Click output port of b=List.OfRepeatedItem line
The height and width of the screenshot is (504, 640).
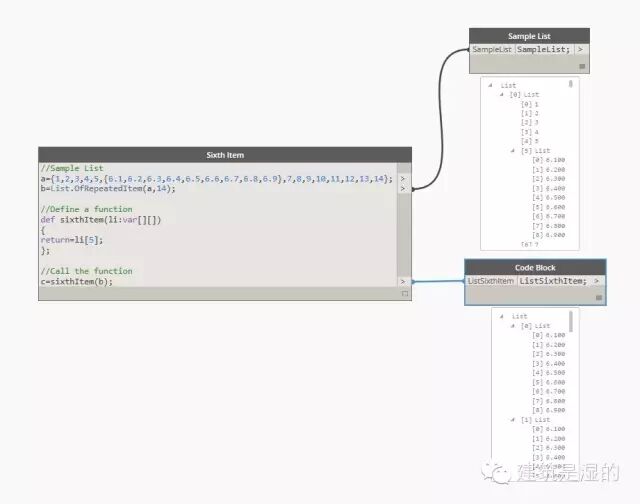(x=403, y=189)
